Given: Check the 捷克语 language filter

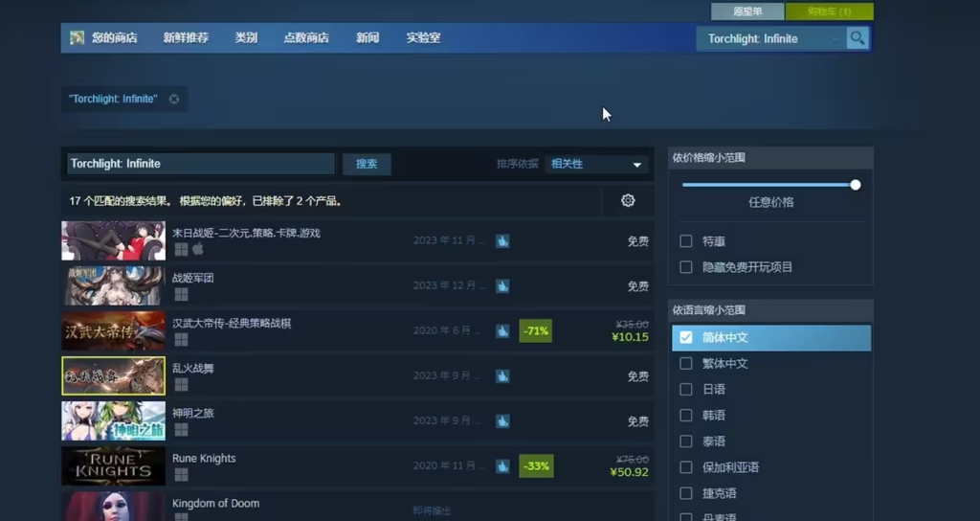Looking at the screenshot, I should point(685,493).
